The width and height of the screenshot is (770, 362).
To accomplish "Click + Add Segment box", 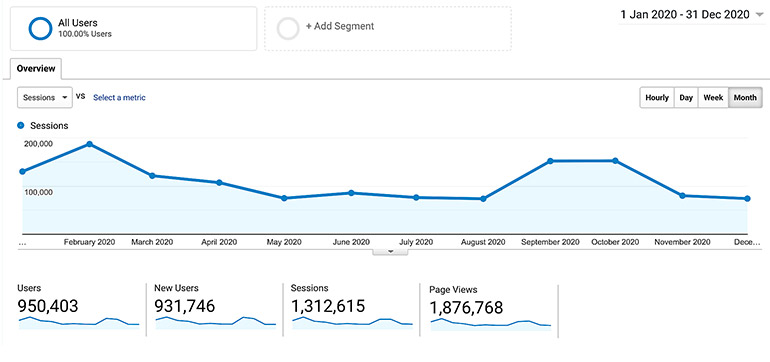I will click(388, 28).
